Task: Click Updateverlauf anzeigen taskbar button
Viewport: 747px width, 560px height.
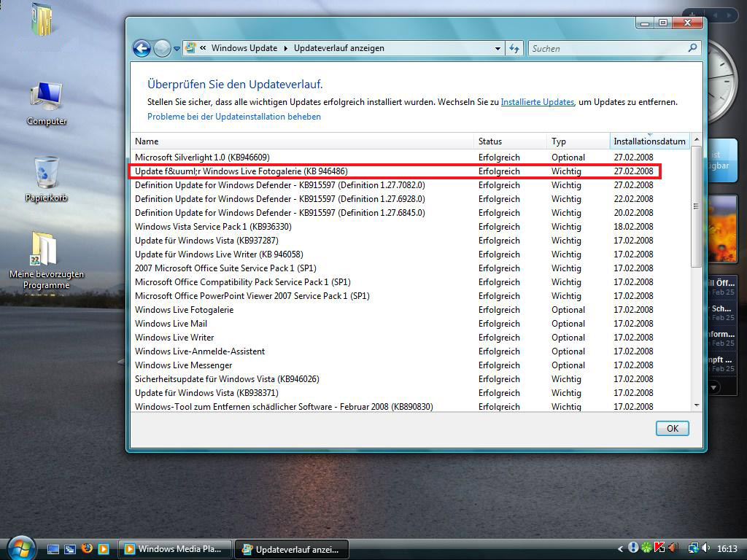Action: coord(292,549)
